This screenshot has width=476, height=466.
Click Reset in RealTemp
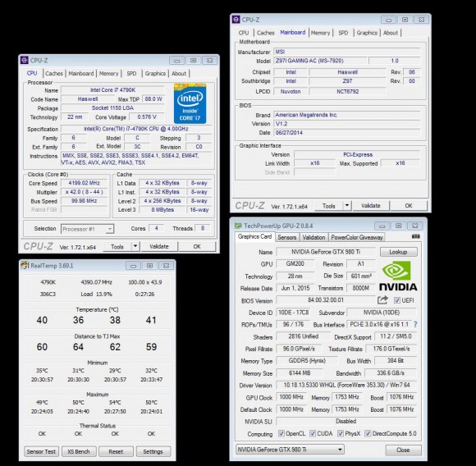tap(116, 451)
